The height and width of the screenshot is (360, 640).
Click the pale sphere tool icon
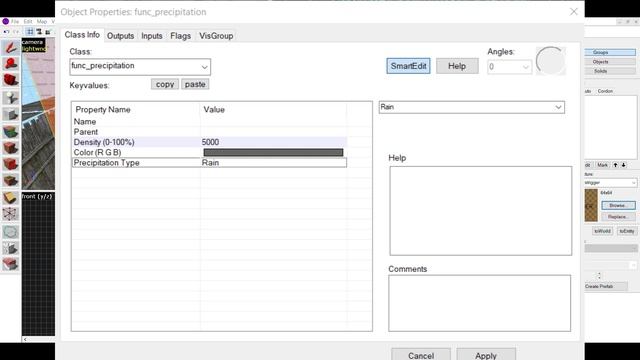10,232
